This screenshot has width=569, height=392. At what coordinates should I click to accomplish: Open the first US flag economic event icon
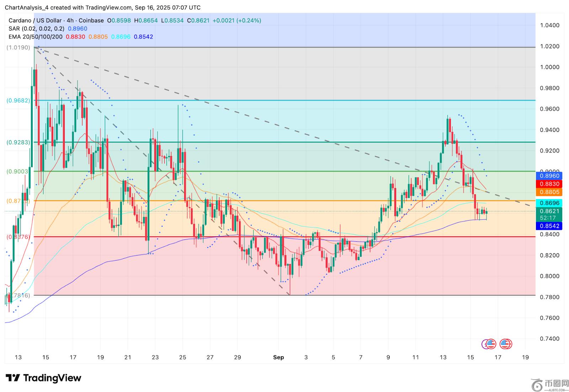[491, 344]
